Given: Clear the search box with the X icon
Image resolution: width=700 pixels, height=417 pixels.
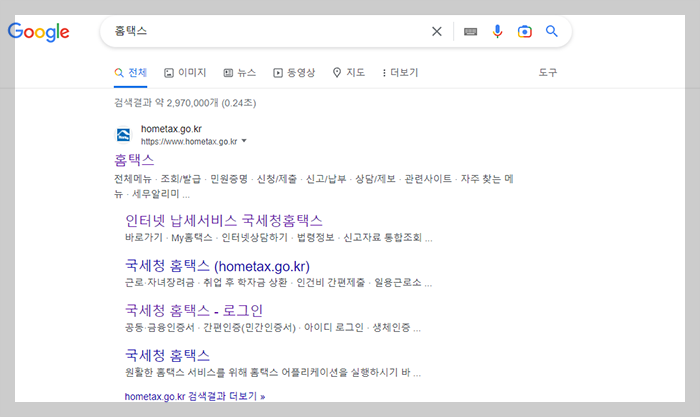Looking at the screenshot, I should coord(437,31).
